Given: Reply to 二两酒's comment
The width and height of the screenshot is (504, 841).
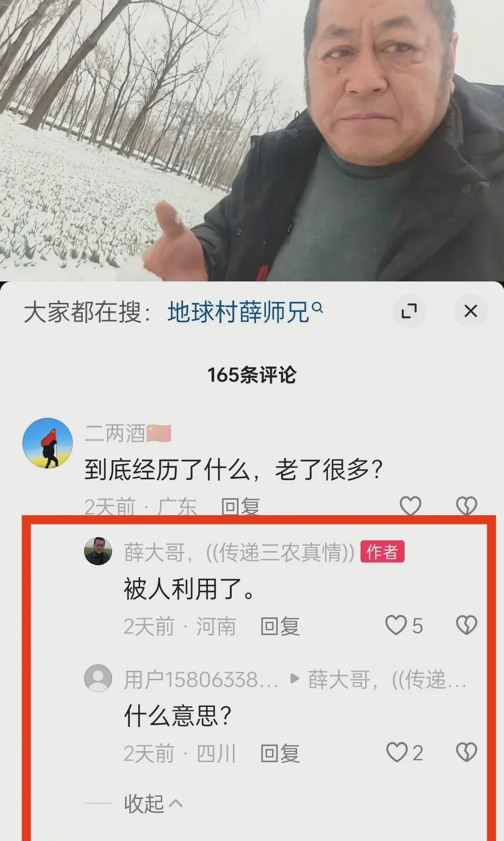Looking at the screenshot, I should tap(240, 507).
